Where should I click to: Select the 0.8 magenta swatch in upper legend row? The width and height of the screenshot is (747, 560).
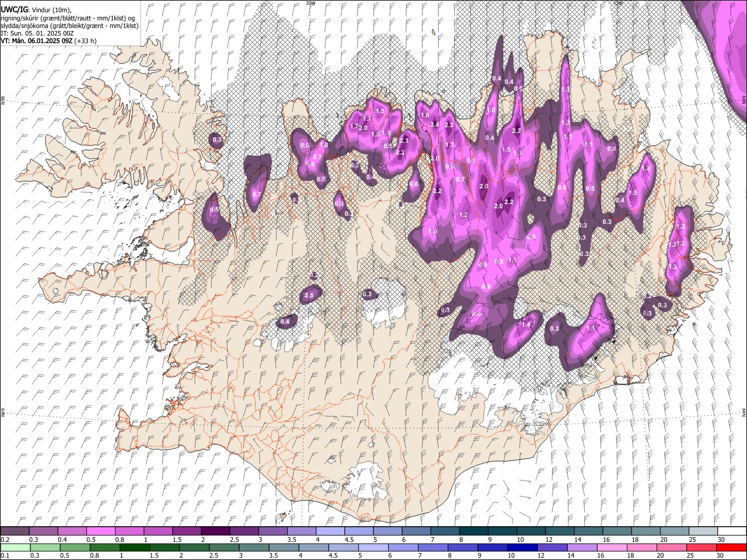(x=130, y=531)
